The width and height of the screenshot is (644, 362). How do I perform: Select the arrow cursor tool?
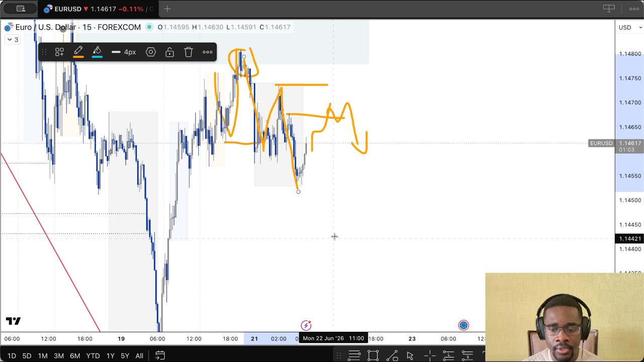[x=410, y=355]
